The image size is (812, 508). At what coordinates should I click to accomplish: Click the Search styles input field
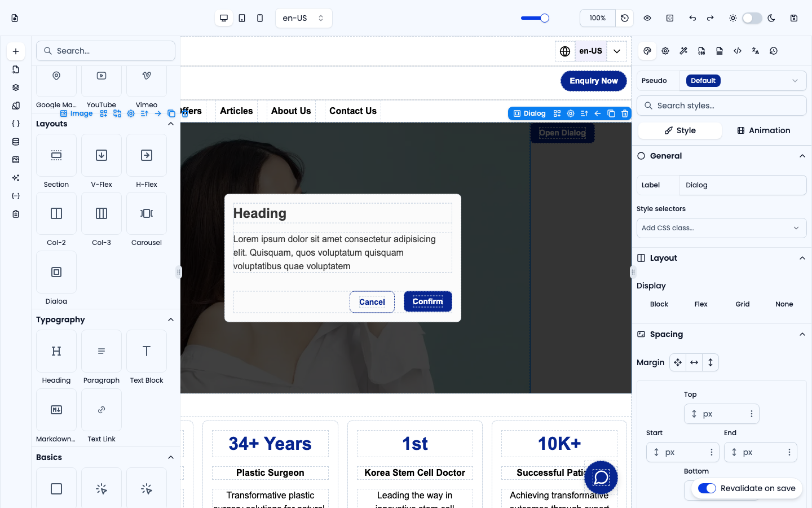722,106
